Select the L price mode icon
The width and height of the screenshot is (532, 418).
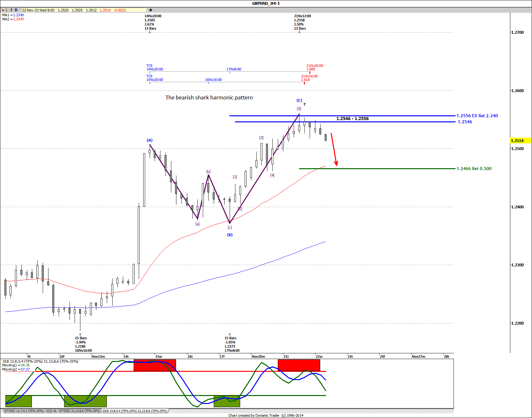click(7, 10)
